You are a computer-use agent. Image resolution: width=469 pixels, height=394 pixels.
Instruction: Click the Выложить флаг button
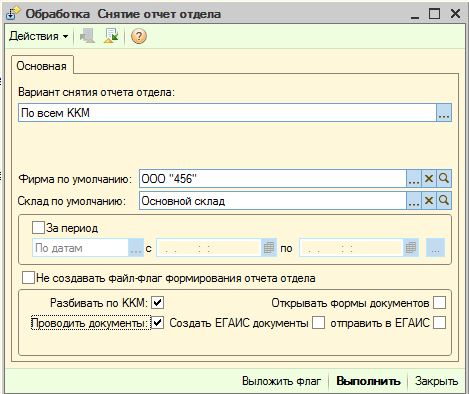click(282, 381)
